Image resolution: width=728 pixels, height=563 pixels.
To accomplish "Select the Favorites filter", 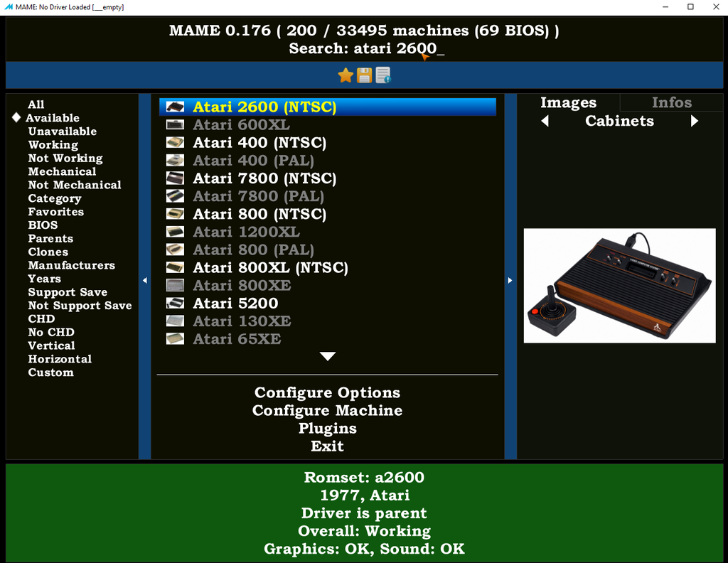I will pos(56,212).
